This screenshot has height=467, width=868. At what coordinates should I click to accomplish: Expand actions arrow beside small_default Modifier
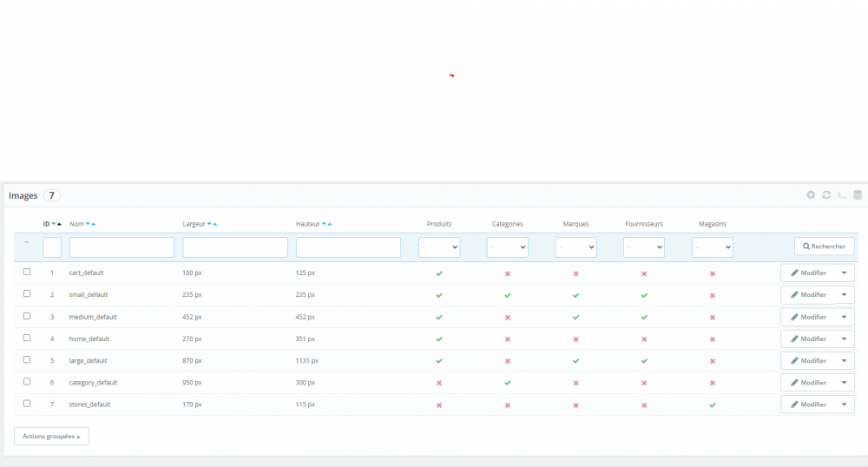point(845,295)
